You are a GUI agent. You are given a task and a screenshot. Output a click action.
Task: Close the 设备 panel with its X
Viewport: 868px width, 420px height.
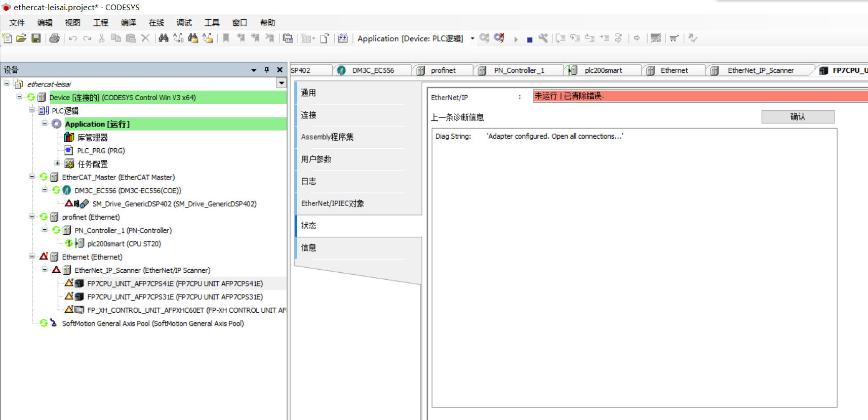coord(280,70)
